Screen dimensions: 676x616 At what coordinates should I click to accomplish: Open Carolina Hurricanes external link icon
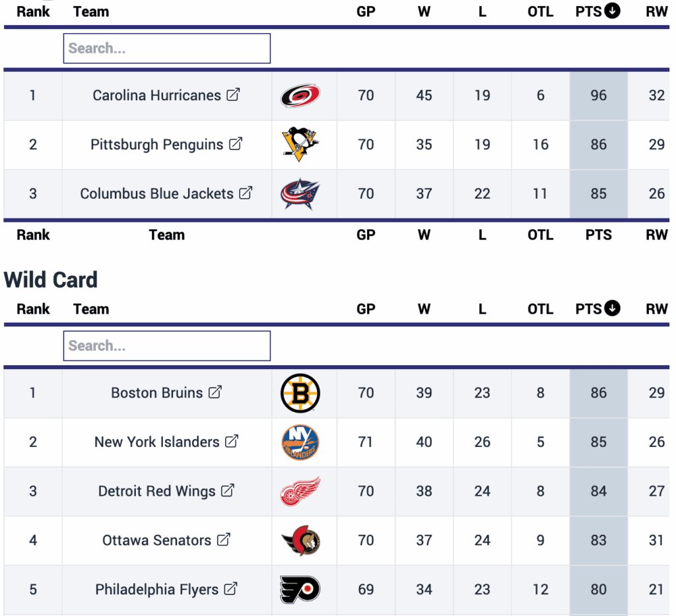coord(233,95)
